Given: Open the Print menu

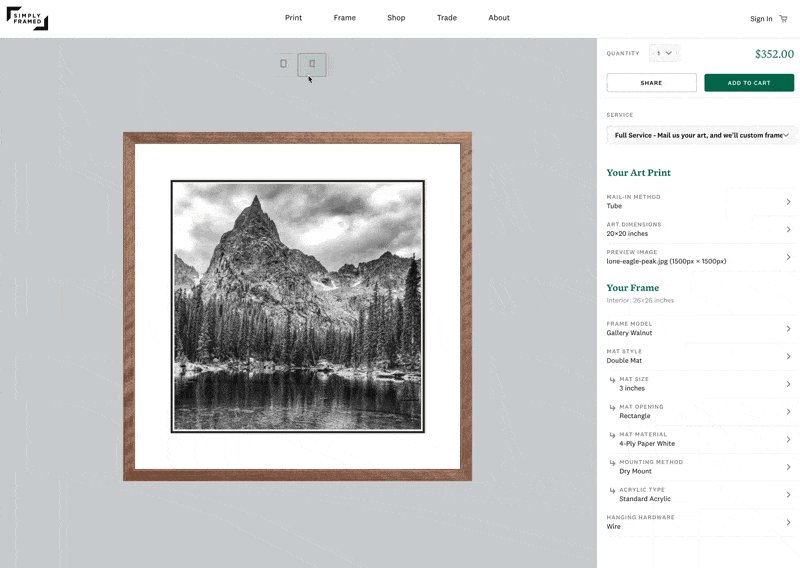Looking at the screenshot, I should (293, 18).
